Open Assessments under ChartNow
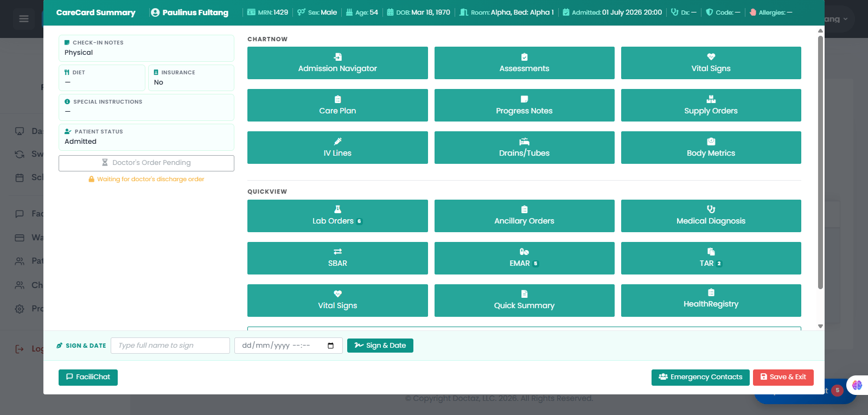Image resolution: width=868 pixels, height=415 pixels. [x=524, y=63]
